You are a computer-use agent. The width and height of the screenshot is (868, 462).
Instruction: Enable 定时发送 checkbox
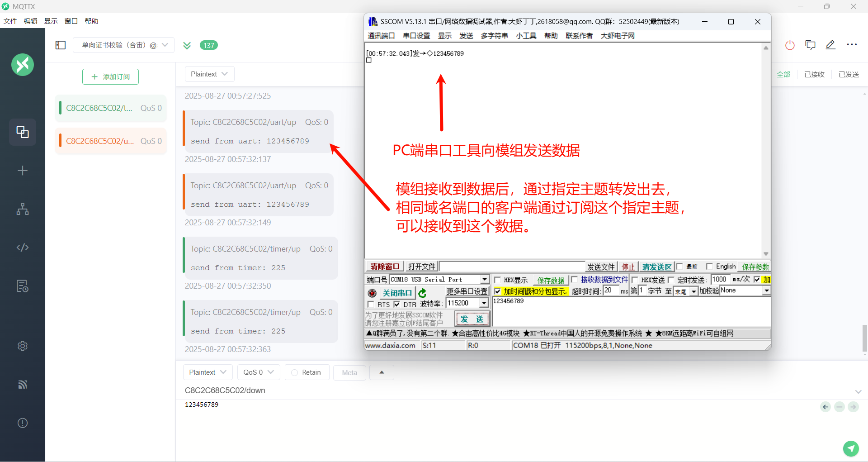671,280
